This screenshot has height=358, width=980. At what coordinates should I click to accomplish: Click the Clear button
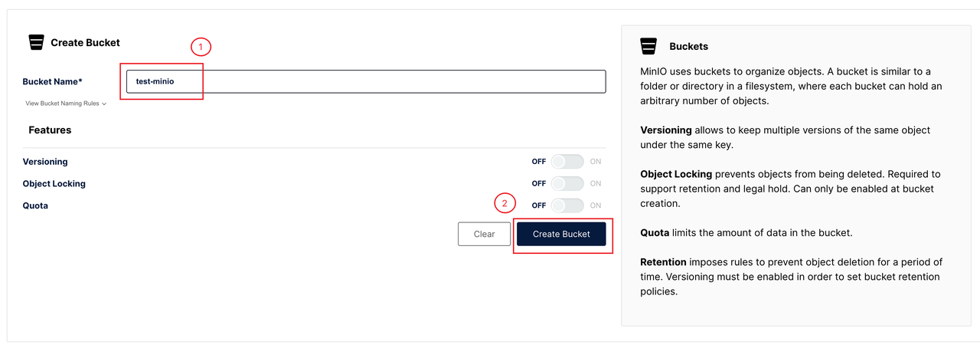tap(484, 234)
